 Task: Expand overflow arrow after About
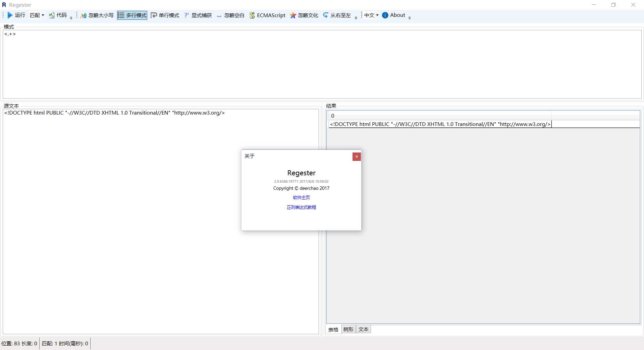click(x=410, y=18)
